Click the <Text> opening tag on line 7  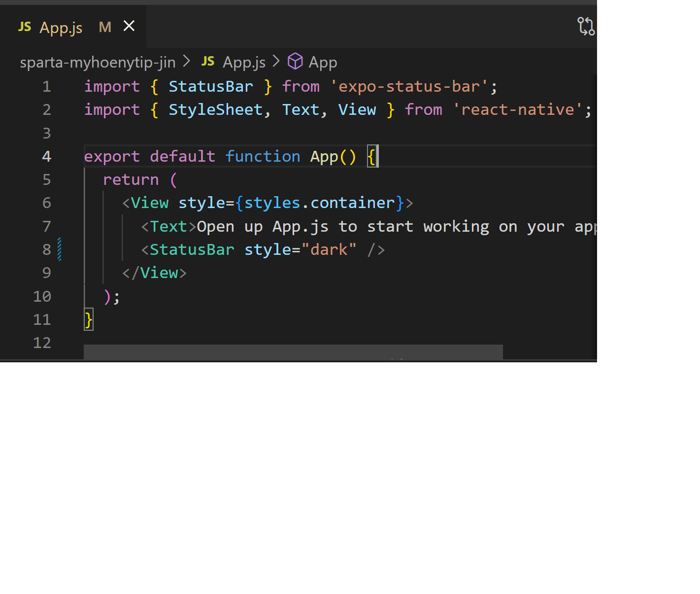point(168,227)
